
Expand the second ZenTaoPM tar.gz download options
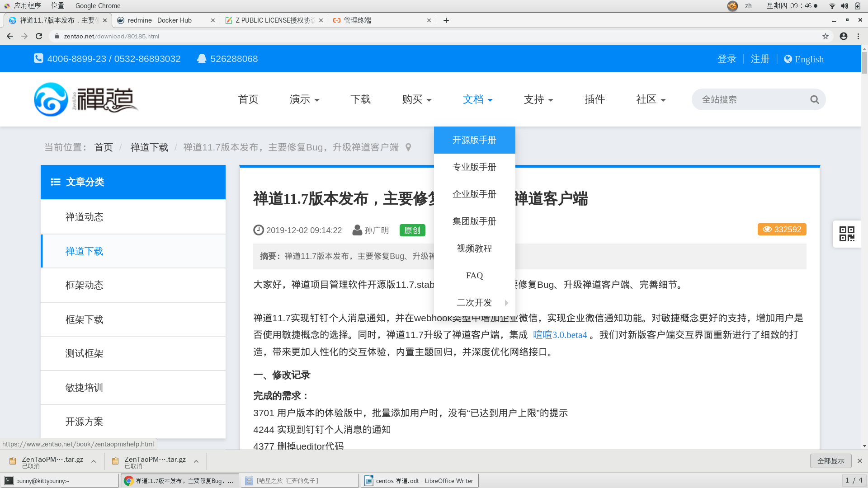pyautogui.click(x=196, y=461)
